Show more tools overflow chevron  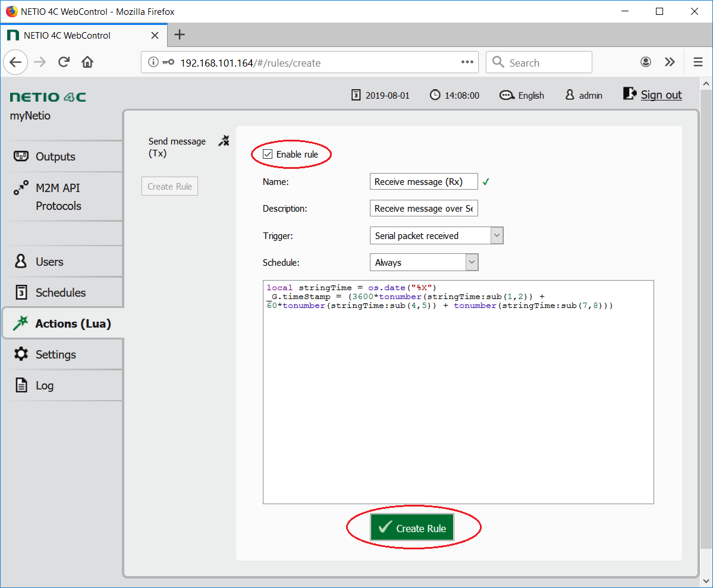(670, 62)
